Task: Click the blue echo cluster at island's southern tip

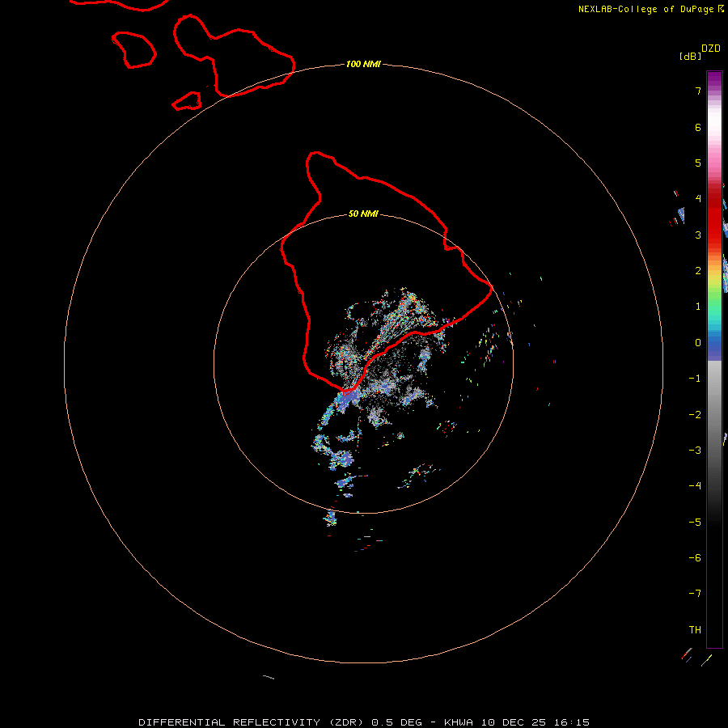Action: [x=348, y=400]
